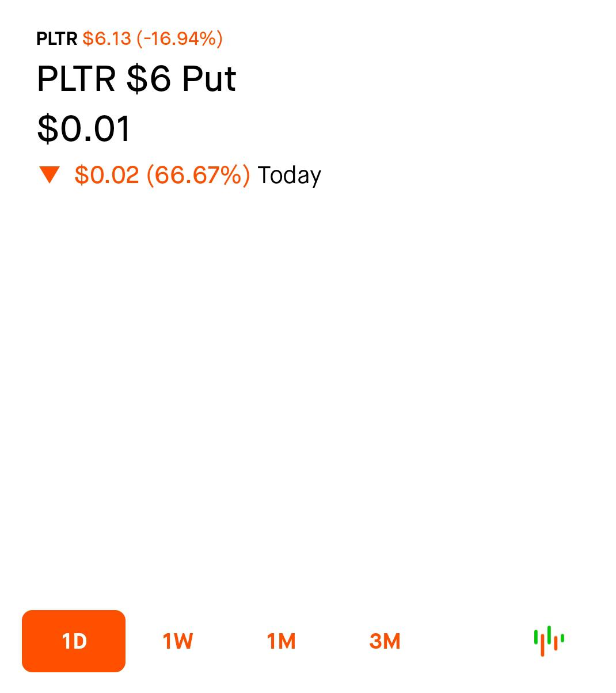Select the 1D time range
Viewport: 616px width, 693px height.
coord(74,641)
